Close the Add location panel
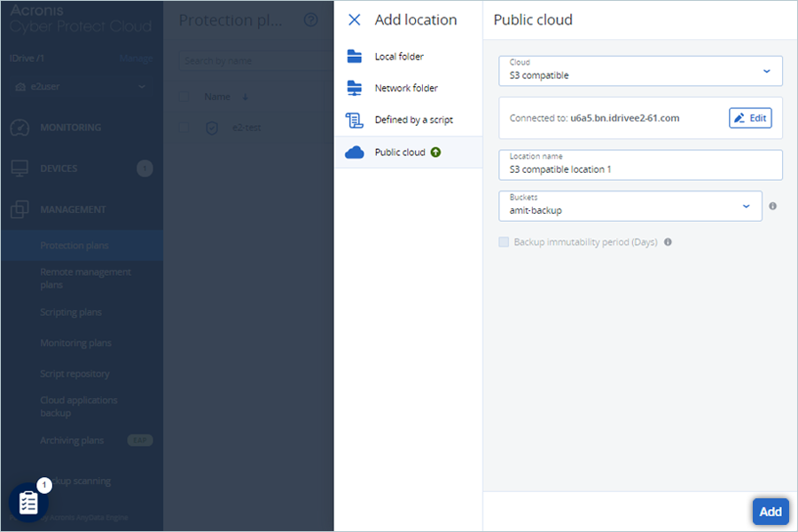Viewport: 798px width, 532px height. (354, 20)
